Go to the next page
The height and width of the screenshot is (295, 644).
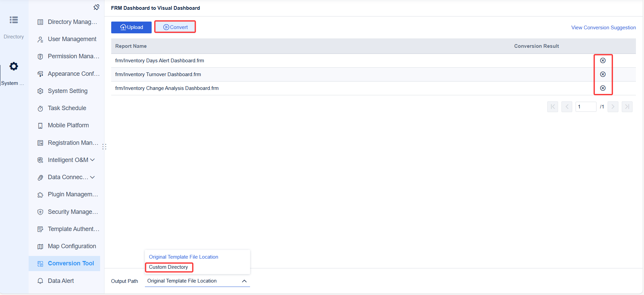[x=613, y=107]
